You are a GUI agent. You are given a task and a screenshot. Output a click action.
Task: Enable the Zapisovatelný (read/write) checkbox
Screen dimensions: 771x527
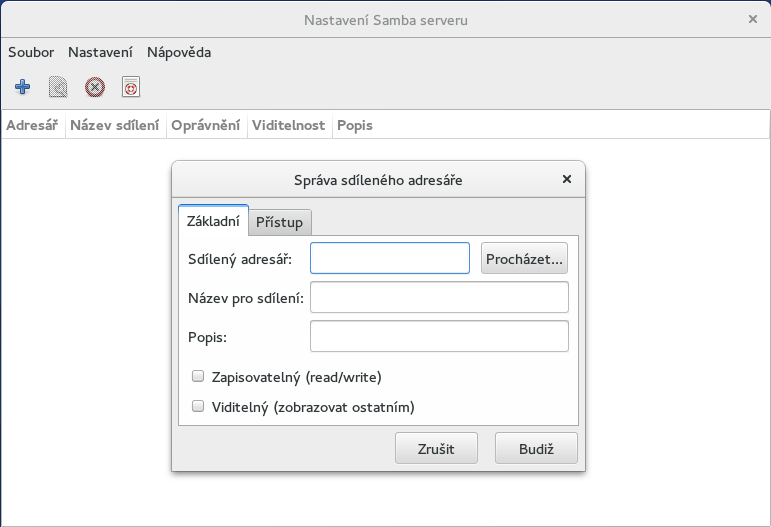pos(198,377)
